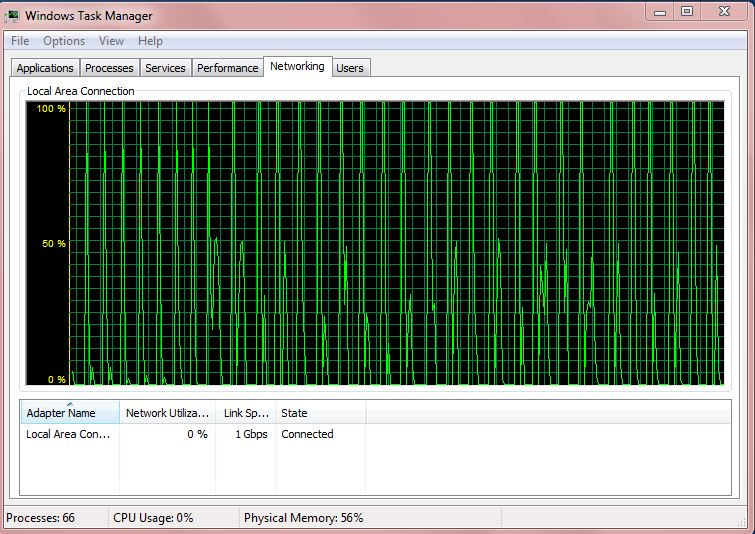Switch to the Processes tab
The height and width of the screenshot is (534, 755).
109,68
